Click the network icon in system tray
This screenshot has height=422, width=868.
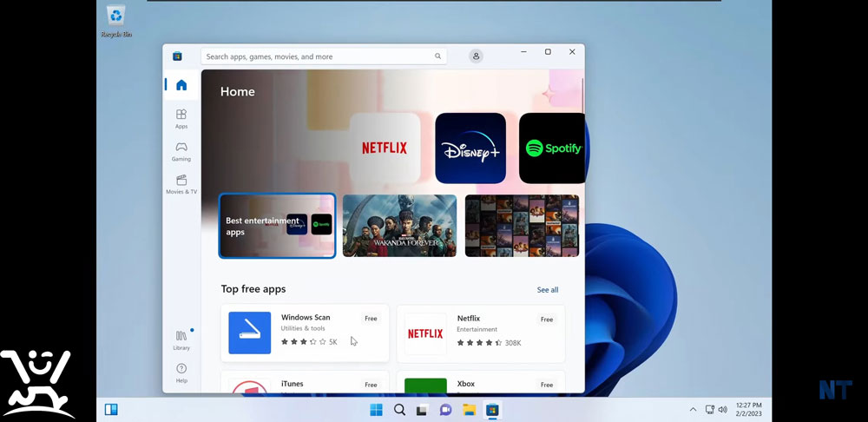pos(710,410)
